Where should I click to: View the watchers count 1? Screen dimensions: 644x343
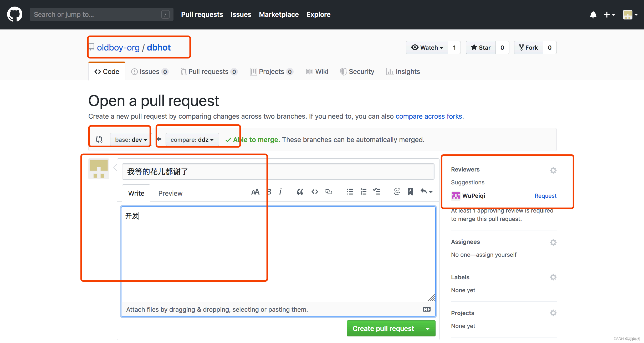[454, 48]
